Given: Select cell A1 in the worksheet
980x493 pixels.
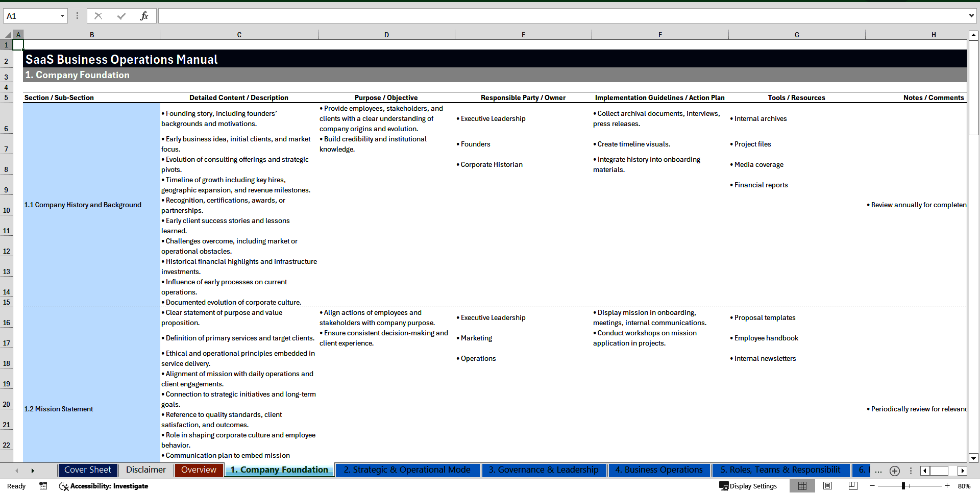Looking at the screenshot, I should coord(18,44).
